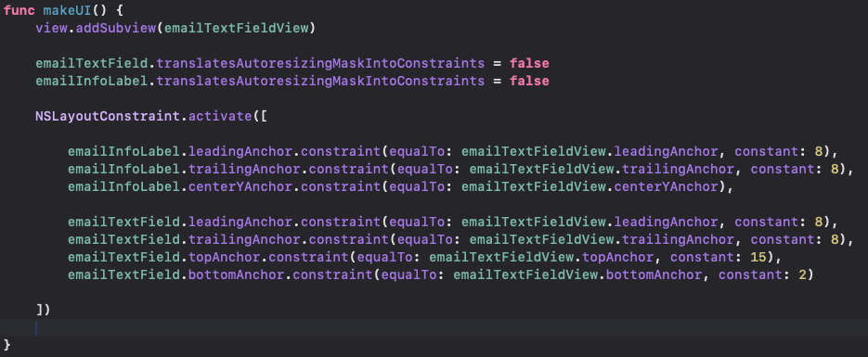Screen dimensions: 868x357
Task: Click emailInfoLabel starting the leadingAnchor constraint
Action: tap(123, 151)
